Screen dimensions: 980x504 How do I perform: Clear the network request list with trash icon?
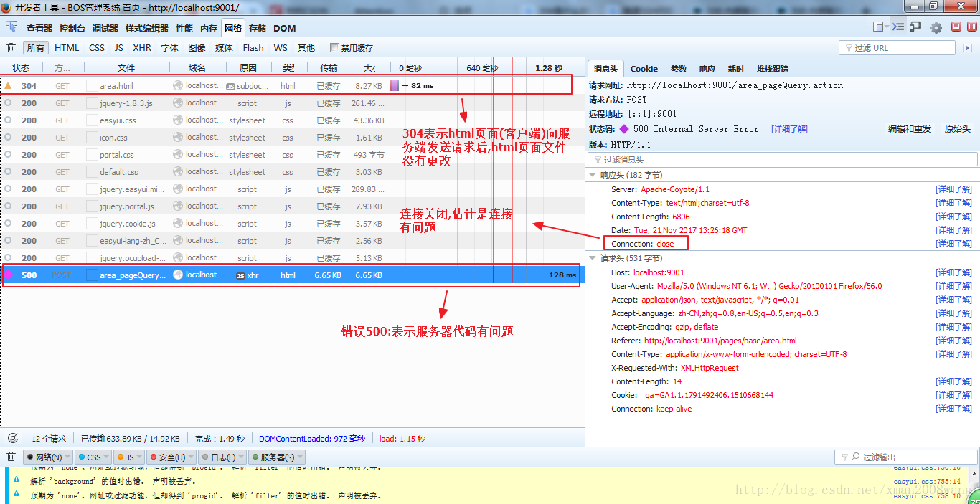(x=11, y=47)
